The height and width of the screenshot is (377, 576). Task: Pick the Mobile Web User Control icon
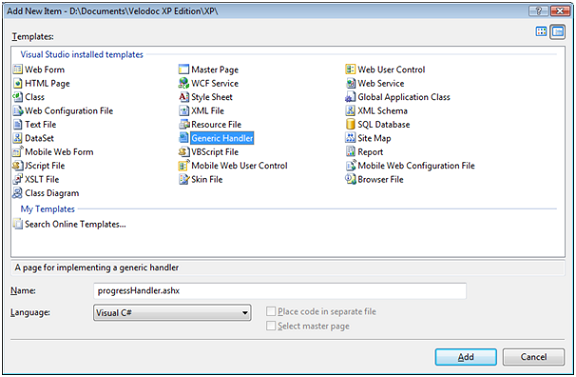point(184,165)
